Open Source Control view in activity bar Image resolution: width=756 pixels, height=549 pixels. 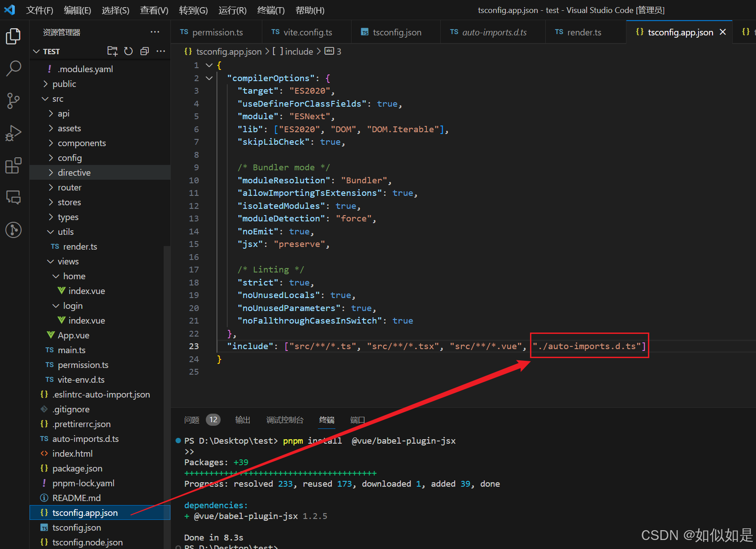(13, 101)
